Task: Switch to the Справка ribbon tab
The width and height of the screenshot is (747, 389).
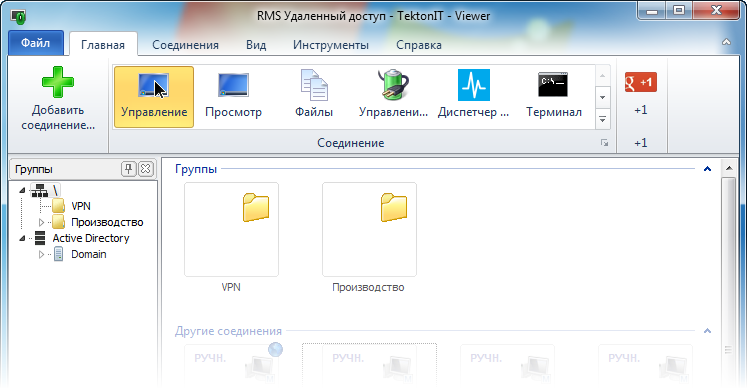Action: click(419, 45)
